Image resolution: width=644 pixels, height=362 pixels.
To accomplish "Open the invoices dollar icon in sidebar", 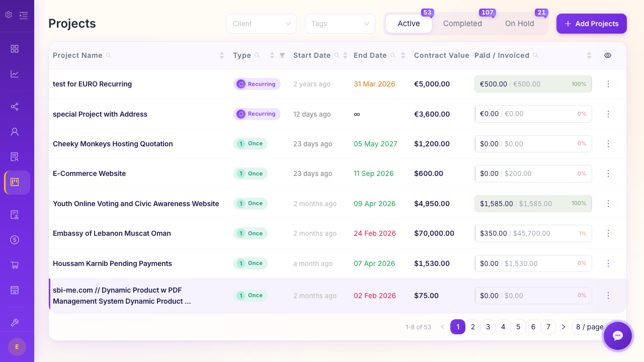I will 15,240.
